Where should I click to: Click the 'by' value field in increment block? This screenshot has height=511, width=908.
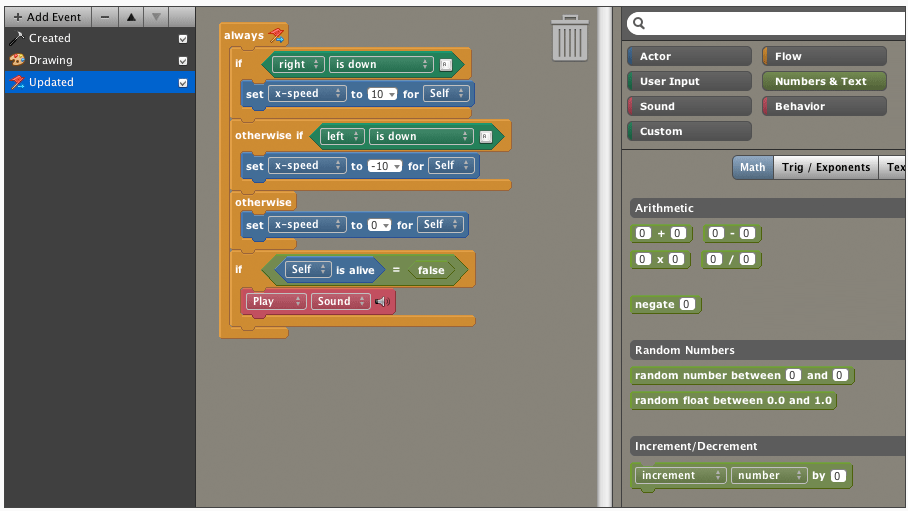click(x=838, y=476)
